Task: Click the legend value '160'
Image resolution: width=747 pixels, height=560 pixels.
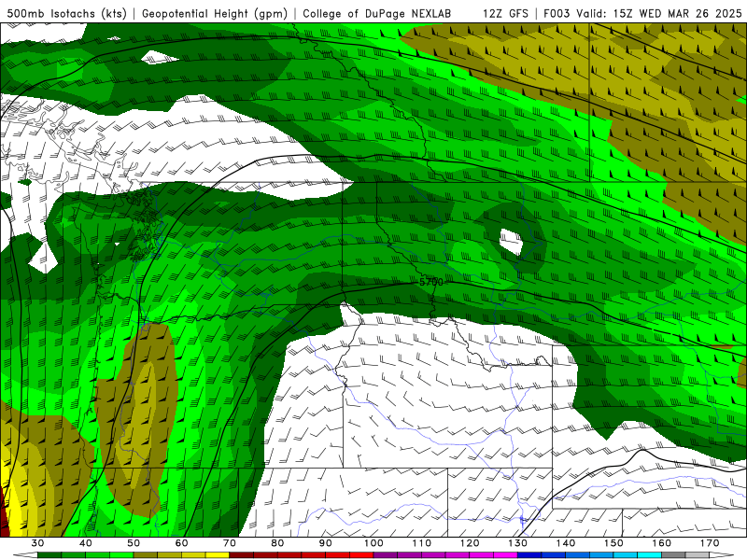Action: pyautogui.click(x=662, y=543)
